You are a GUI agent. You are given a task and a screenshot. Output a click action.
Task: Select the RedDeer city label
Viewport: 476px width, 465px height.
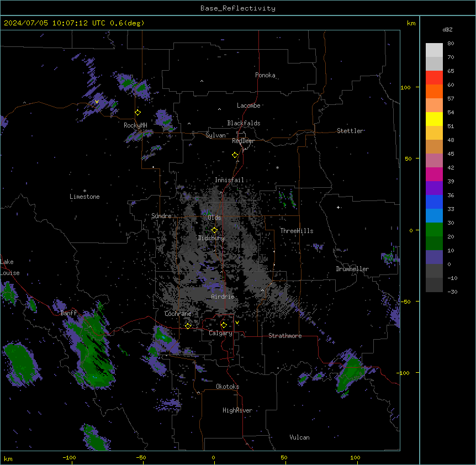tap(243, 141)
